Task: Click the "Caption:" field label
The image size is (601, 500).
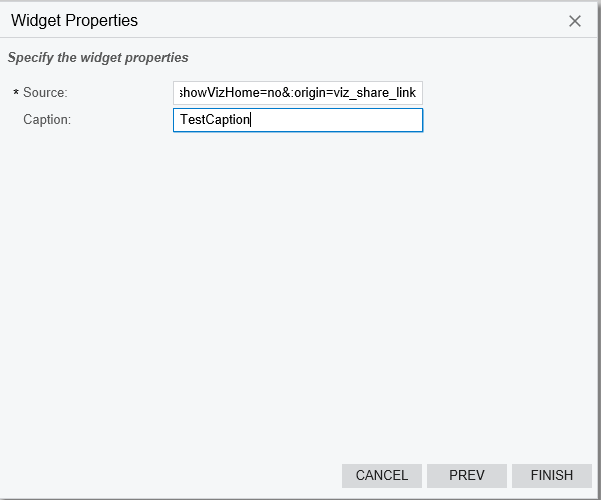Action: [47, 120]
